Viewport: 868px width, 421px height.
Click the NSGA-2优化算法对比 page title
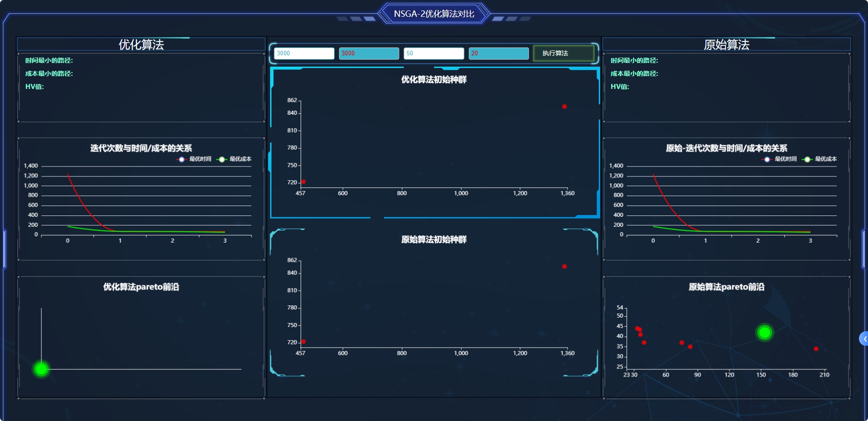(x=434, y=14)
